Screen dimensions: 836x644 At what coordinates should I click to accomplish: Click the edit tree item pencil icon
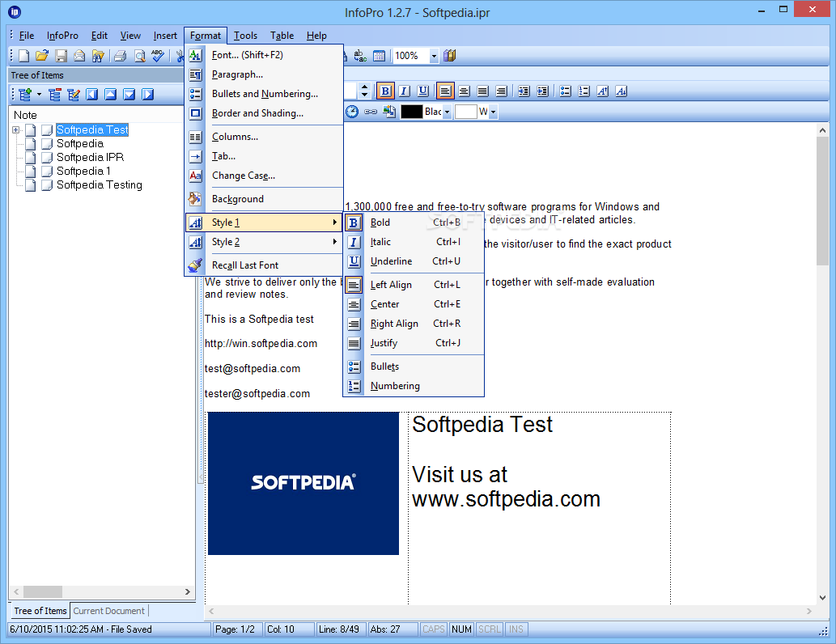[x=74, y=95]
